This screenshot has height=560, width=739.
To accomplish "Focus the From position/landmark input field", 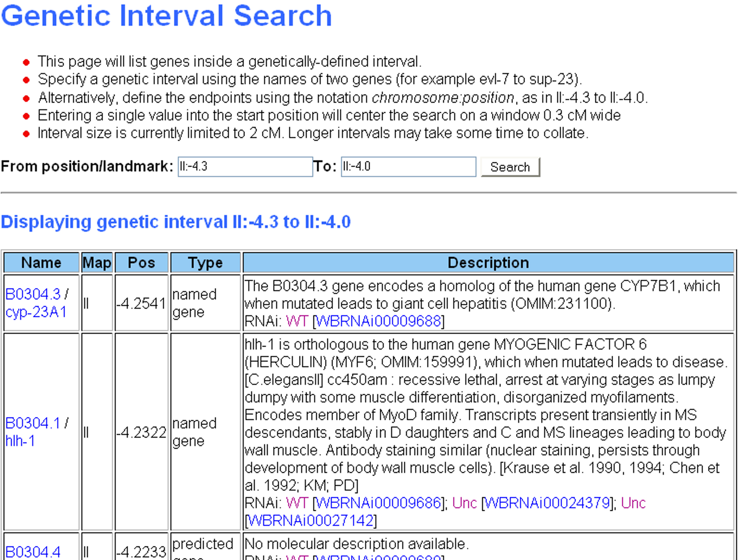I will [x=245, y=167].
